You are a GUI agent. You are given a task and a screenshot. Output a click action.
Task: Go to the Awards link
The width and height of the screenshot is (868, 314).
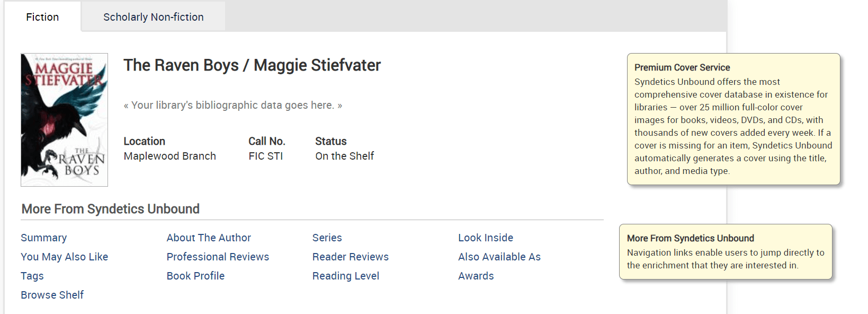click(476, 276)
